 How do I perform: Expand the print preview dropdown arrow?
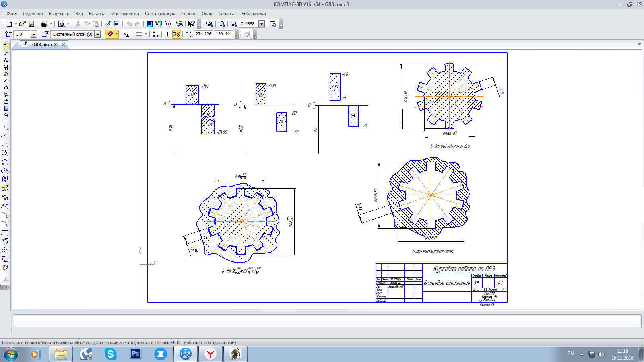68,24
